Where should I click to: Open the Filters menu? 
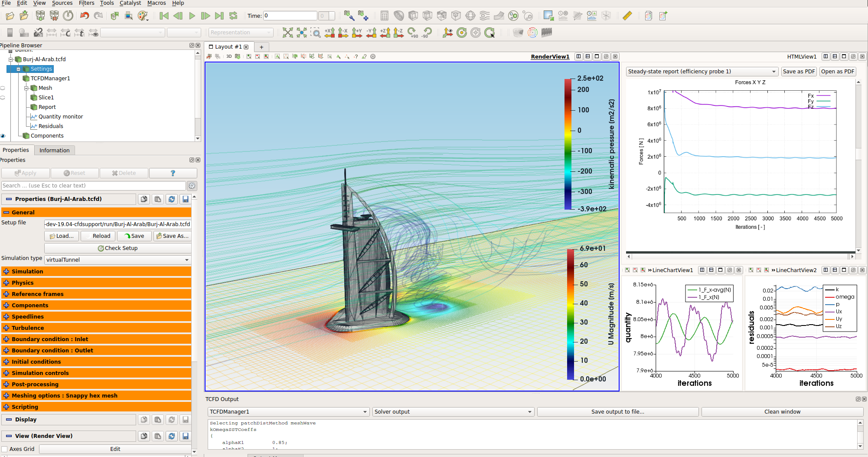[86, 3]
